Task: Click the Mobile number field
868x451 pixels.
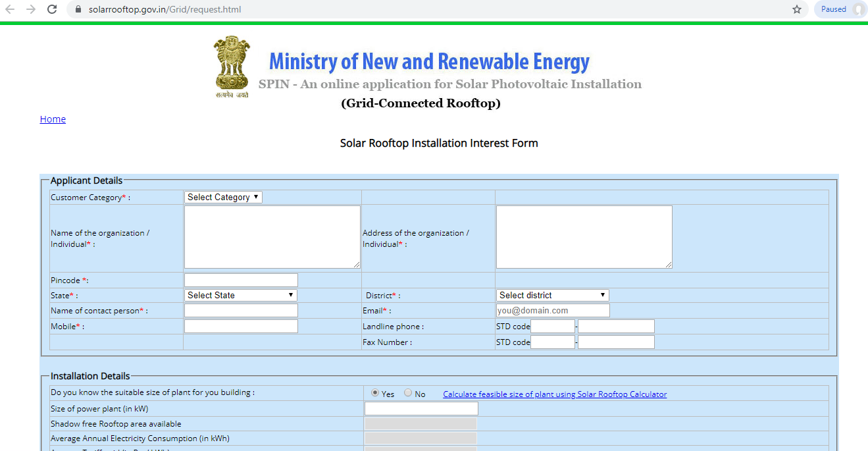Action: (x=241, y=327)
